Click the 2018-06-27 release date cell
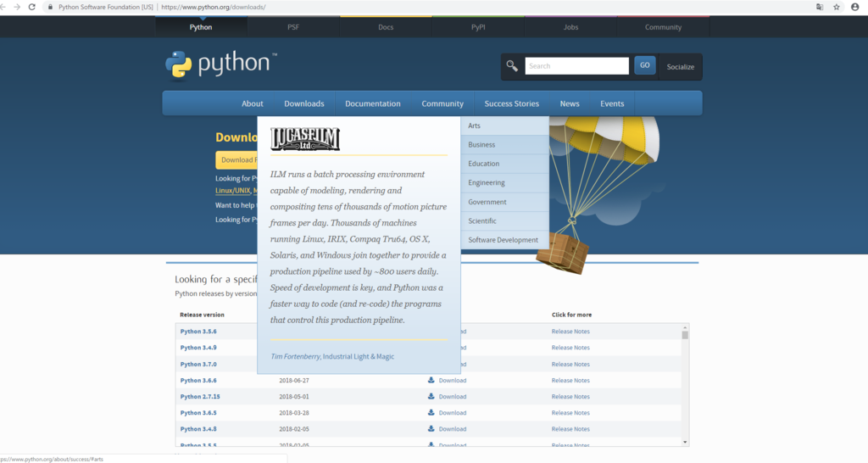This screenshot has width=868, height=463. pos(294,381)
